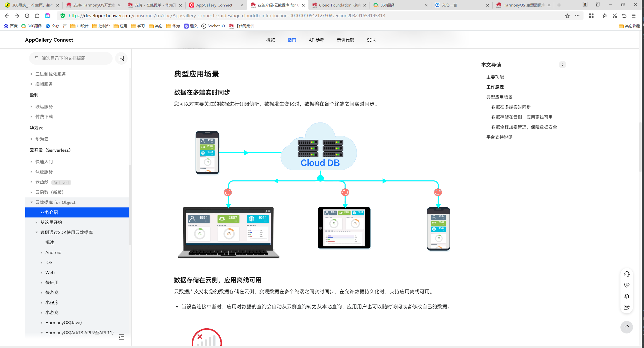Click the Cloud DB sync diagram image
This screenshot has height=348, width=644.
[314, 190]
